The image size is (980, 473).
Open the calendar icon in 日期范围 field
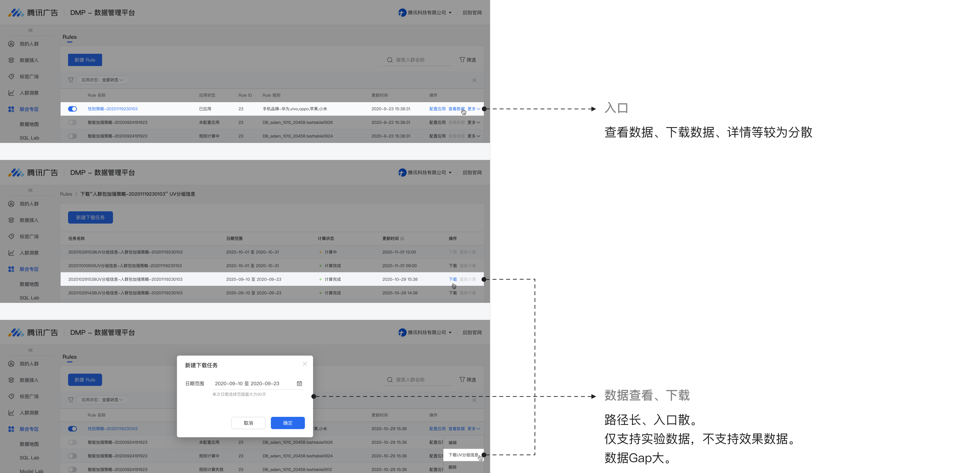point(299,384)
